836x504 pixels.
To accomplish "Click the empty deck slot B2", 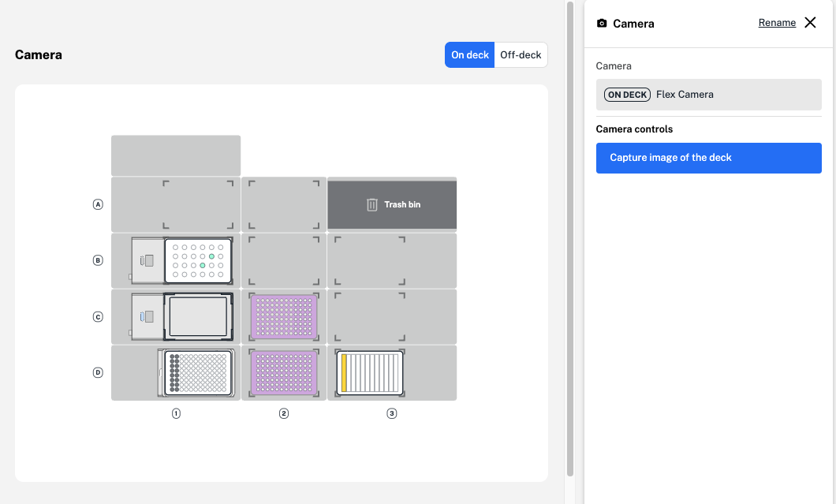I will 284,260.
